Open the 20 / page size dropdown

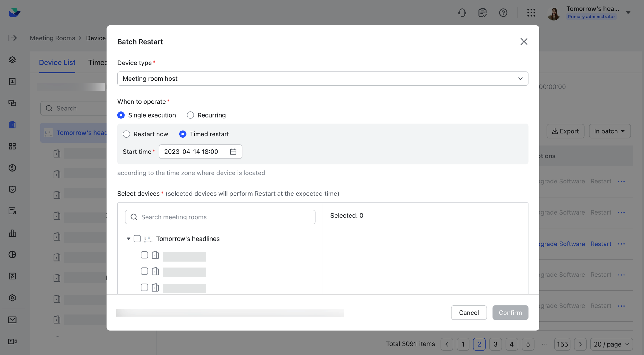[611, 344]
